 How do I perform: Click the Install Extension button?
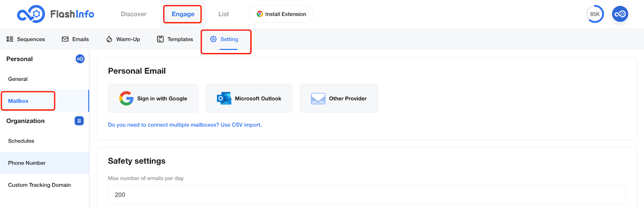point(281,14)
